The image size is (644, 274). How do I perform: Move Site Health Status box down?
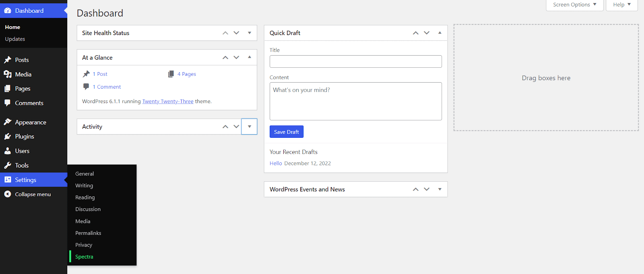[236, 33]
